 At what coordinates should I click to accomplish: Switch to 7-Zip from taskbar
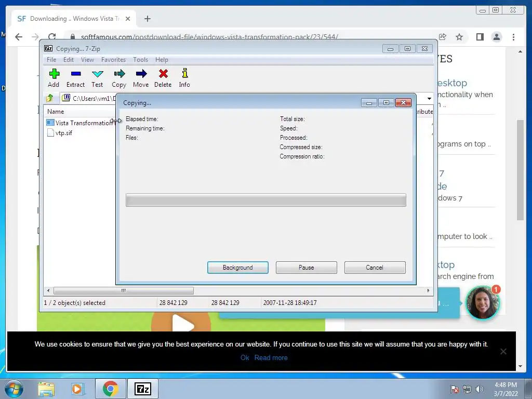(x=142, y=389)
